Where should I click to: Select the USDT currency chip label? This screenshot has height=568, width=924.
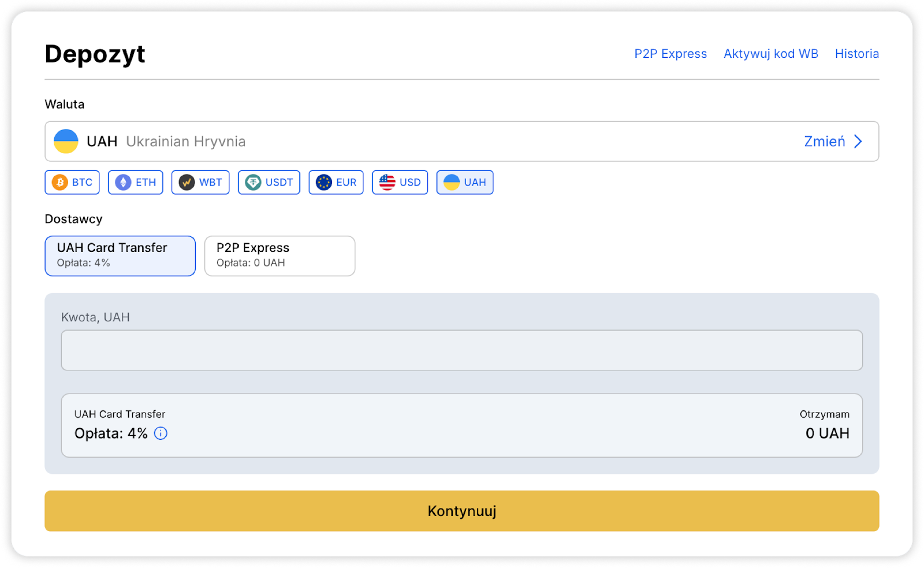point(279,183)
